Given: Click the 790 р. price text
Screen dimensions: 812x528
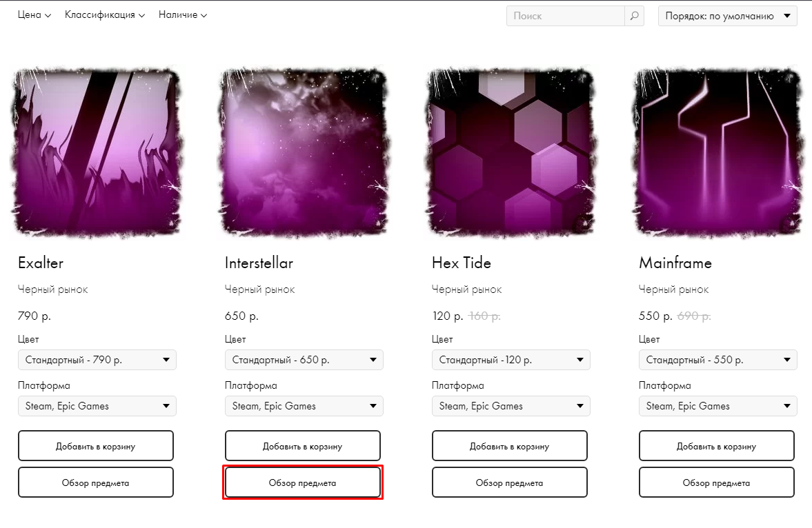Looking at the screenshot, I should (34, 316).
